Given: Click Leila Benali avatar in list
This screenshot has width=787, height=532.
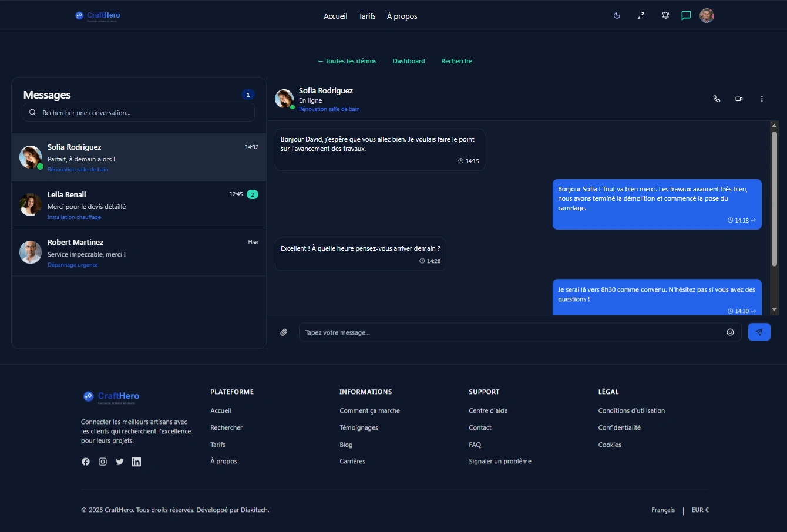Looking at the screenshot, I should 31,205.
